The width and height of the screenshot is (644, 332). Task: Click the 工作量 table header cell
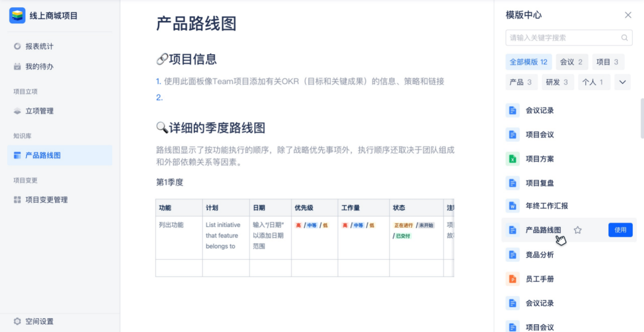click(x=364, y=207)
